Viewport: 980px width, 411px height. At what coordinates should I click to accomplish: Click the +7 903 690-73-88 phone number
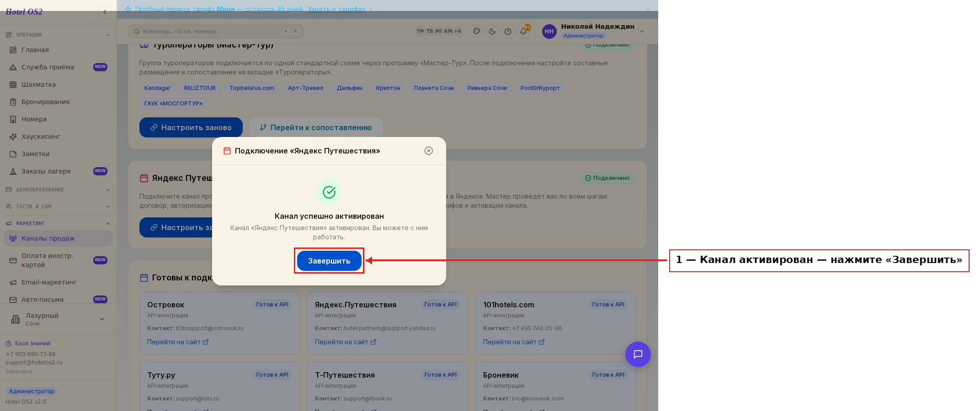(x=30, y=354)
